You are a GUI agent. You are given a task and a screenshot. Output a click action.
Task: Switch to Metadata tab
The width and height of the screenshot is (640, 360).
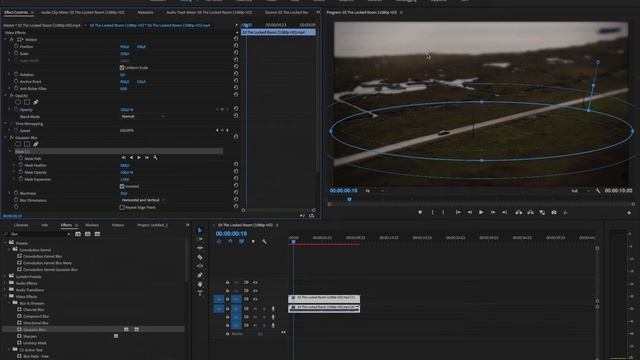point(145,12)
